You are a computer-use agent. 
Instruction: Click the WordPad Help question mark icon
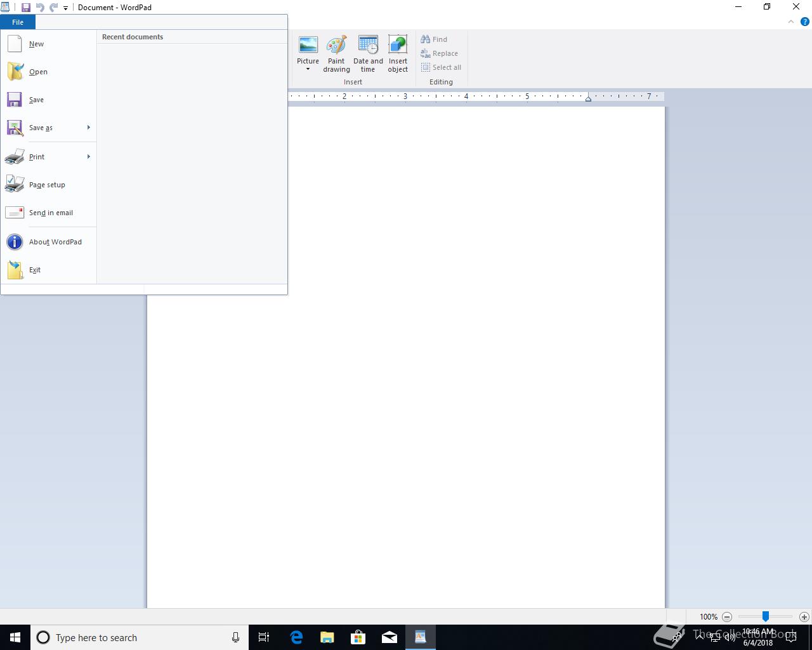click(805, 22)
